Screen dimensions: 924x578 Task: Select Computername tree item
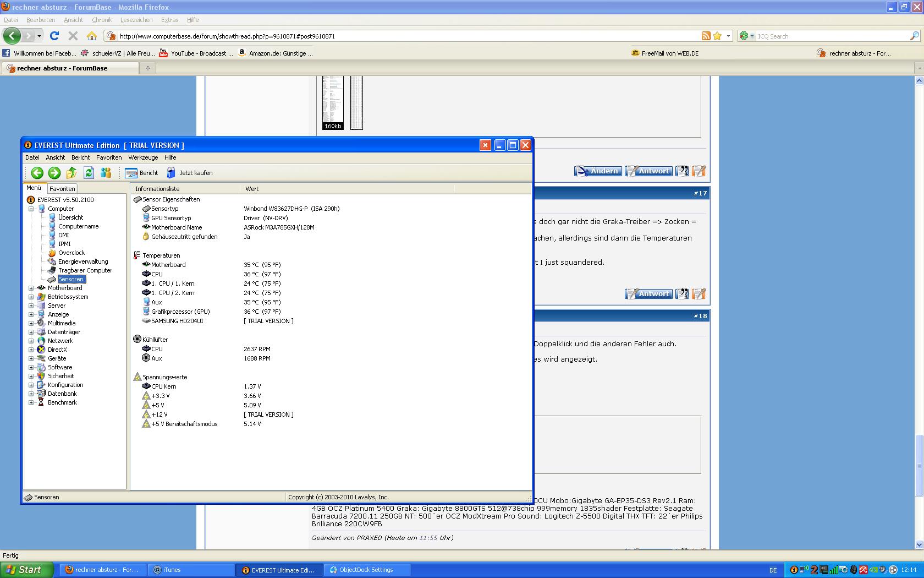pyautogui.click(x=78, y=226)
